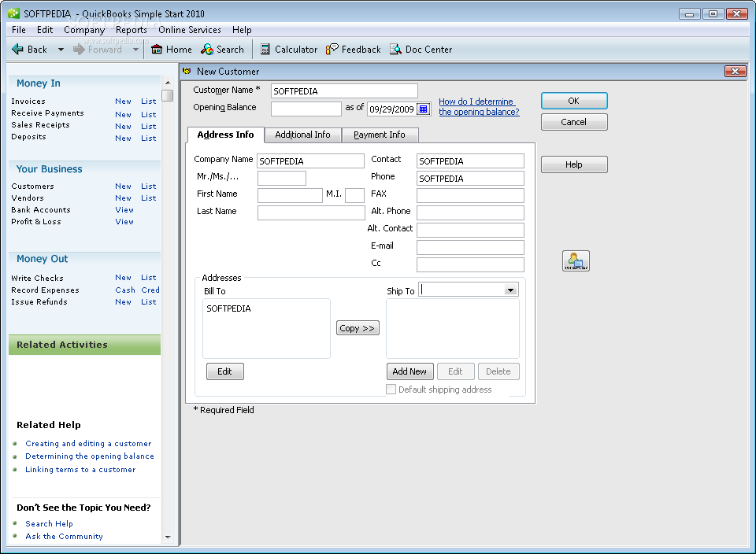This screenshot has height=554, width=756.
Task: Expand the Back history dropdown arrow
Action: pos(61,49)
